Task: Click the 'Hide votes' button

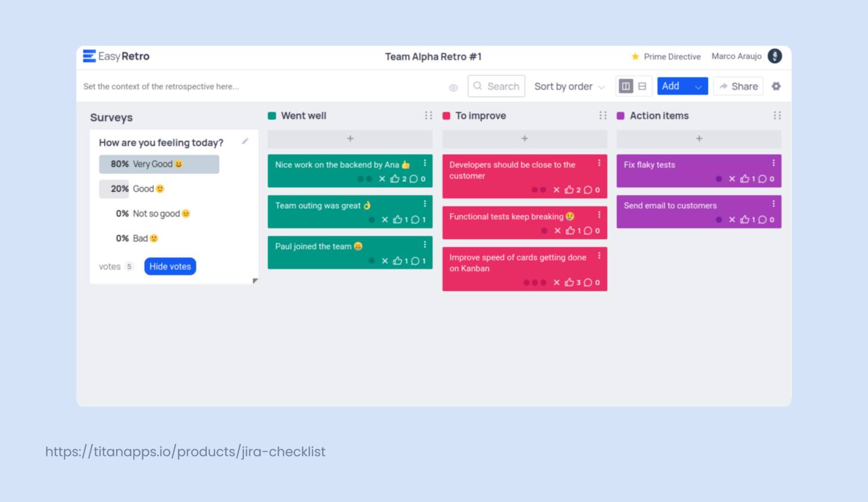Action: (170, 266)
